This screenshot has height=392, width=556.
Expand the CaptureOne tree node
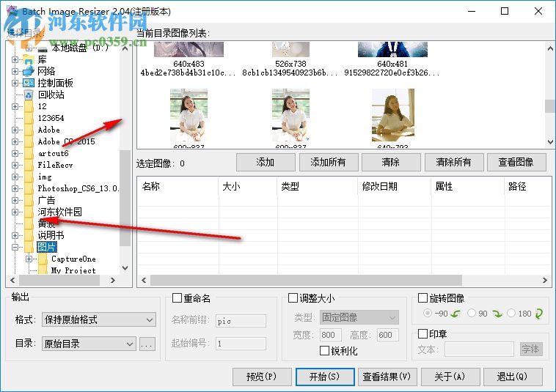(x=29, y=259)
